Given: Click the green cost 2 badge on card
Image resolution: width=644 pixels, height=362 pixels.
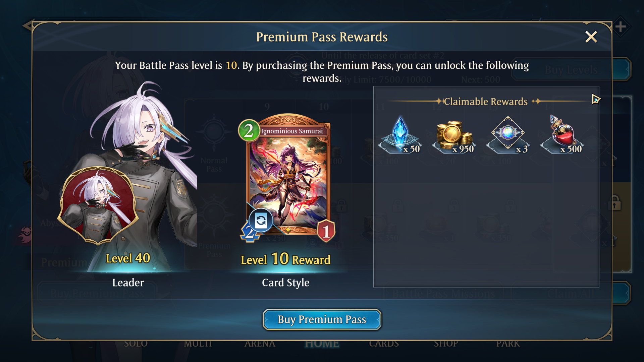Looking at the screenshot, I should tap(249, 130).
